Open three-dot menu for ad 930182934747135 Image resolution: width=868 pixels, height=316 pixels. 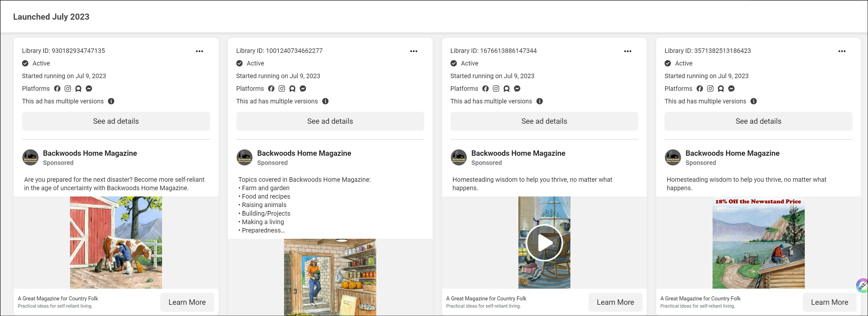click(199, 51)
